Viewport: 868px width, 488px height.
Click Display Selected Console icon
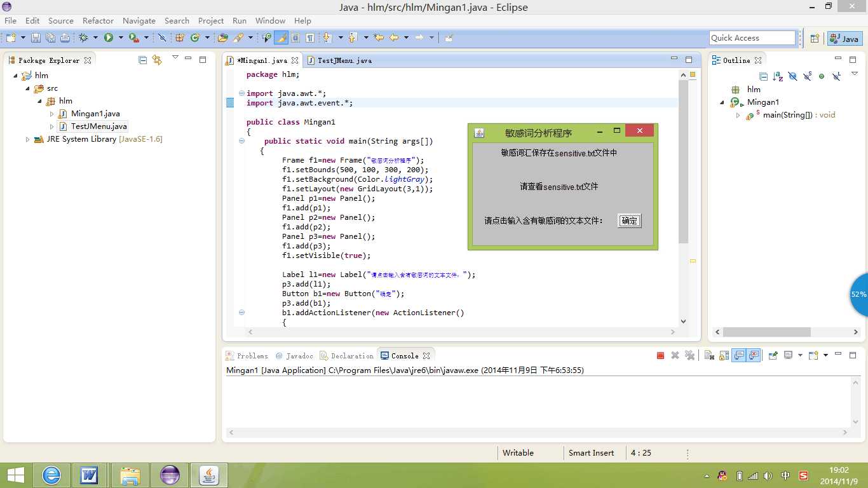click(788, 356)
